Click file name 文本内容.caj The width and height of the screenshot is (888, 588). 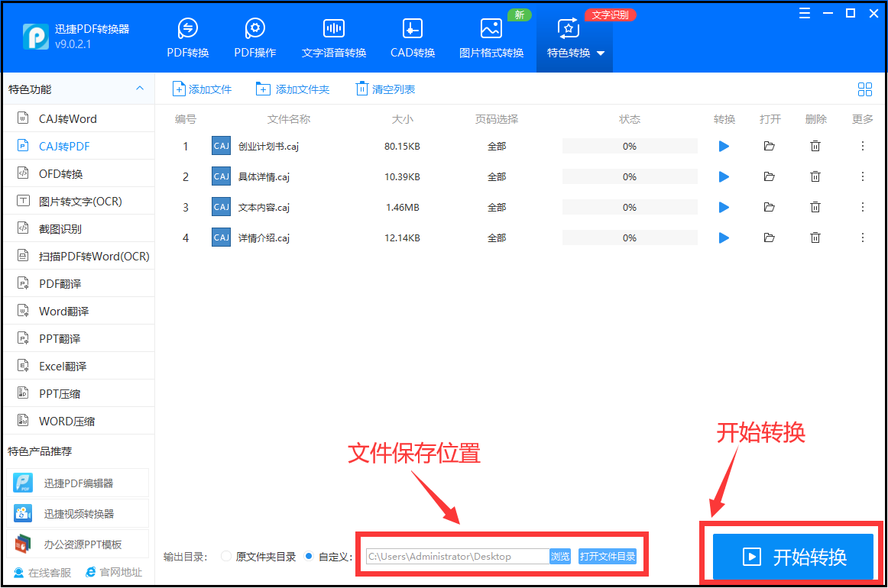click(x=264, y=207)
